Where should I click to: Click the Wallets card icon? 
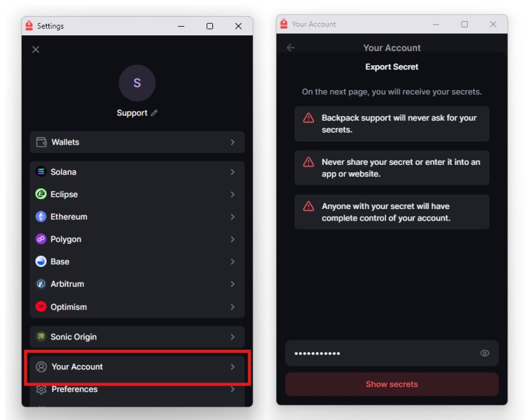[42, 142]
